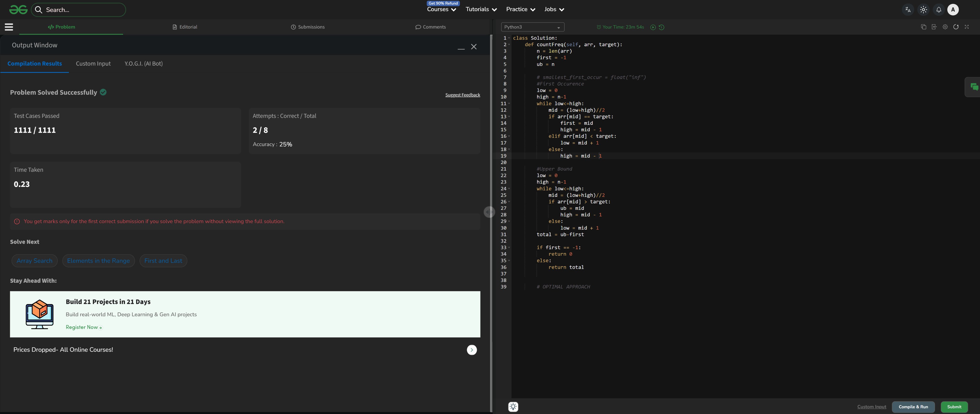Screen dimensions: 980x414
Task: Click the language translate icon
Action: point(908,10)
